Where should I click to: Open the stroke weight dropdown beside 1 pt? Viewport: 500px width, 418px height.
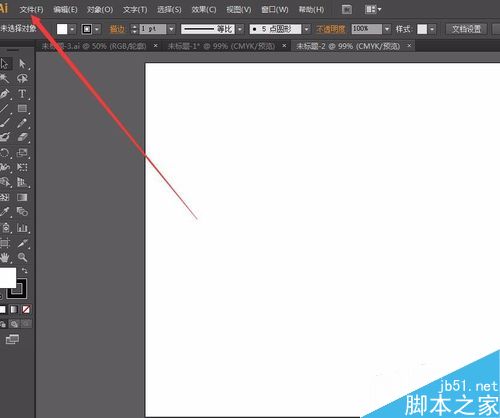pos(171,29)
